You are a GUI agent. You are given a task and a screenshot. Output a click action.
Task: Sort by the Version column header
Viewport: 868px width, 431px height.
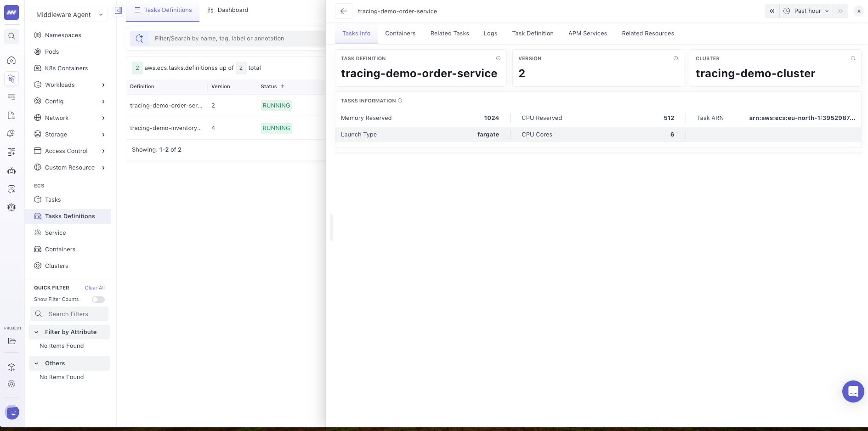tap(221, 86)
